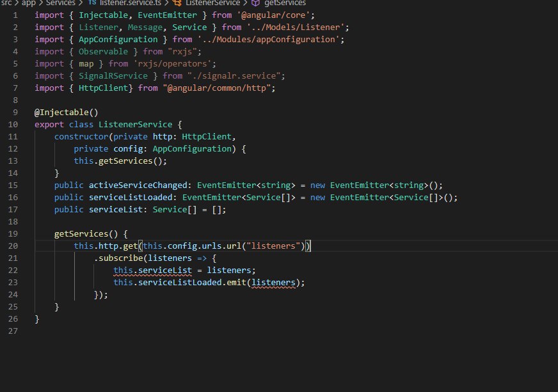Click serviceListLoaded property on line 16

131,198
